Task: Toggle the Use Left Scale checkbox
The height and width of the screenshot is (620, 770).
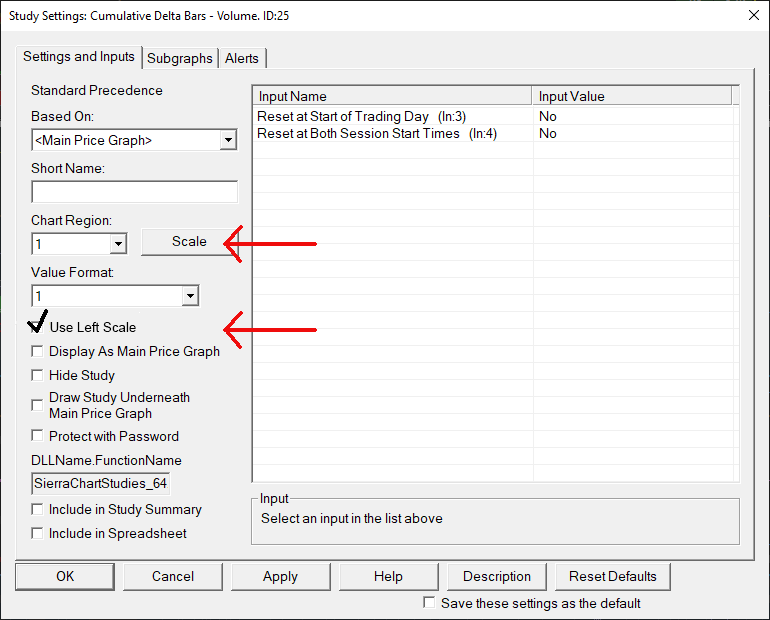Action: 37,327
